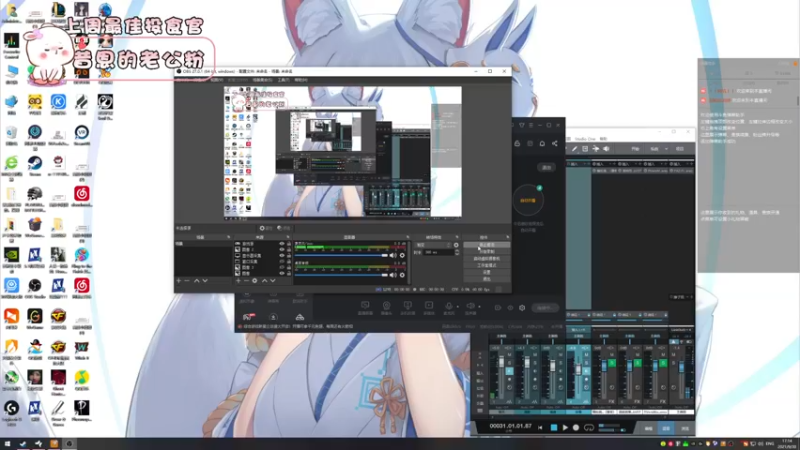Open dropdown arrow beside speaker icon in live app
The image size is (800, 450).
[x=479, y=307]
